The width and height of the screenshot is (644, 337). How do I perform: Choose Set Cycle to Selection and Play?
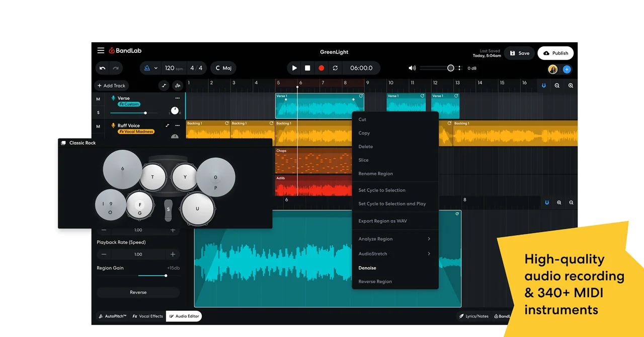395,204
